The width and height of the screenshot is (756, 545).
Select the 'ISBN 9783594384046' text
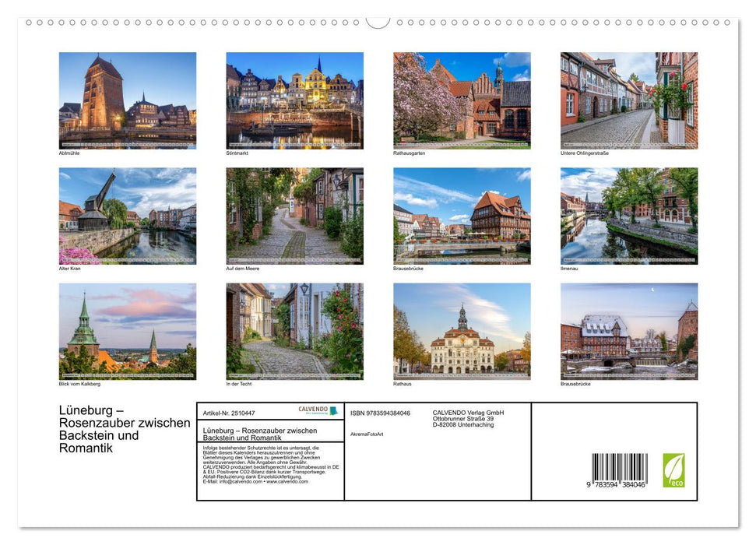pos(380,413)
